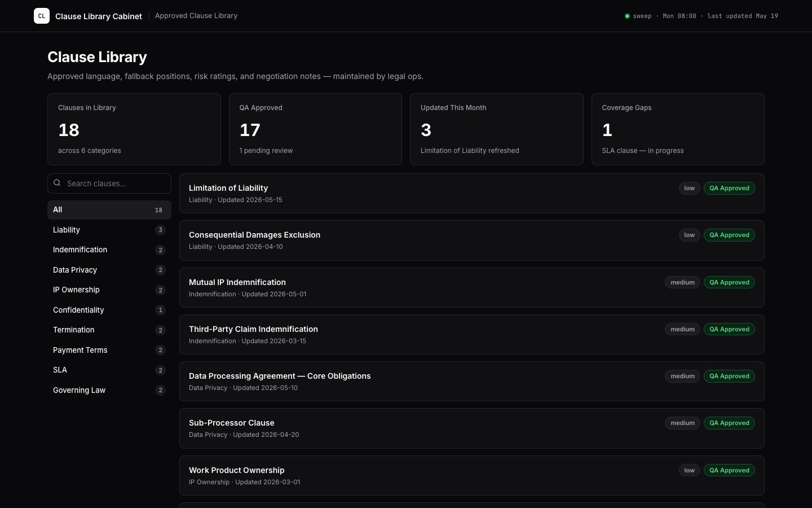Viewport: 812px width, 508px height.
Task: Filter clauses by SLA category
Action: coord(109,370)
